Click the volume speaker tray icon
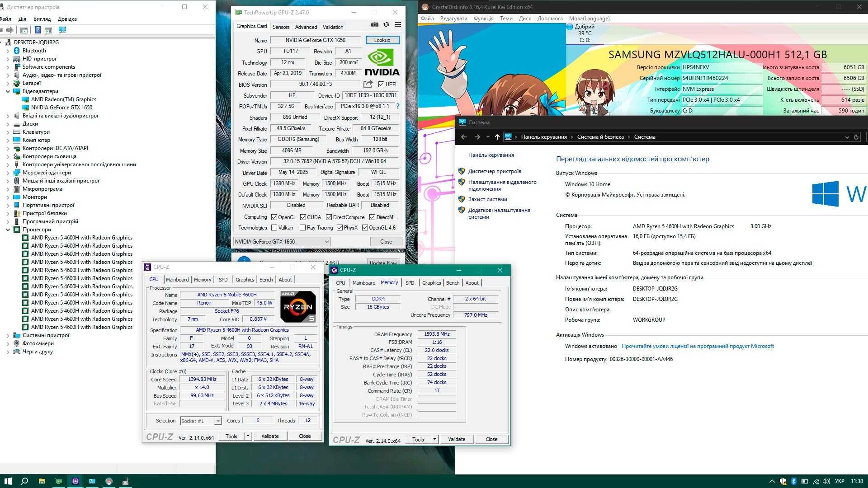 tap(826, 481)
